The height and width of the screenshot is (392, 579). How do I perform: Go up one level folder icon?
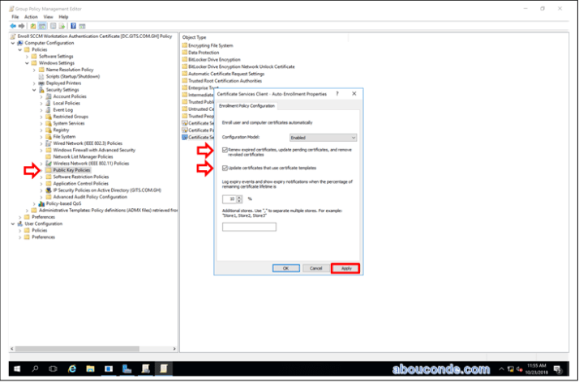pos(33,26)
